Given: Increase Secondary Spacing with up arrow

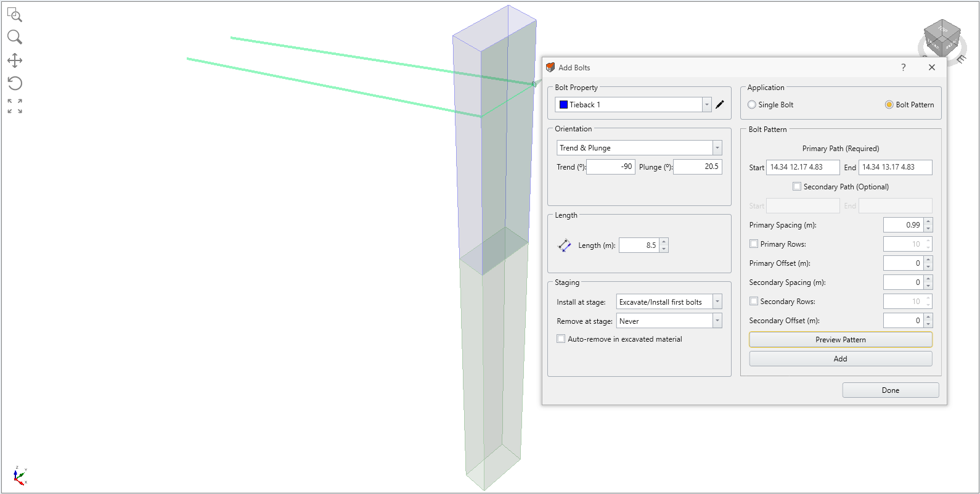Looking at the screenshot, I should 928,279.
